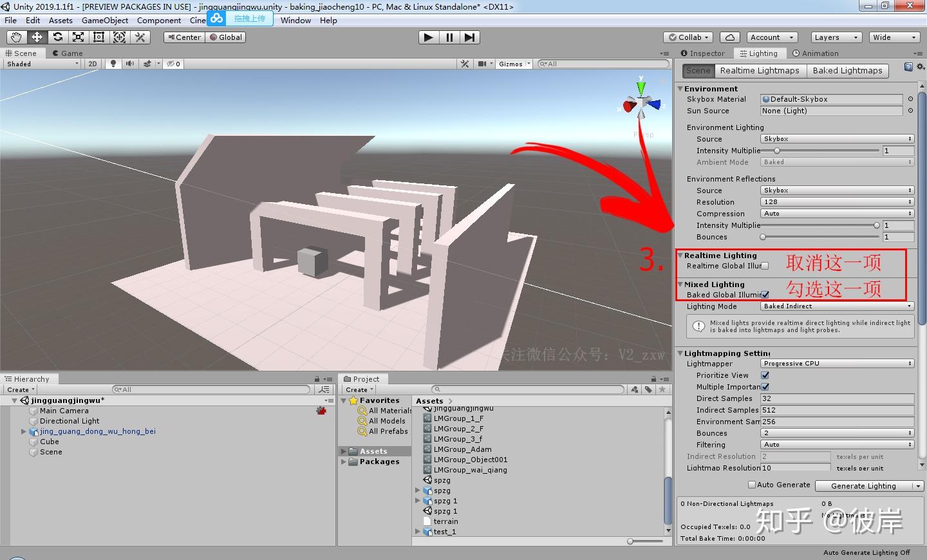Open the Project panel options menu icon

665,379
